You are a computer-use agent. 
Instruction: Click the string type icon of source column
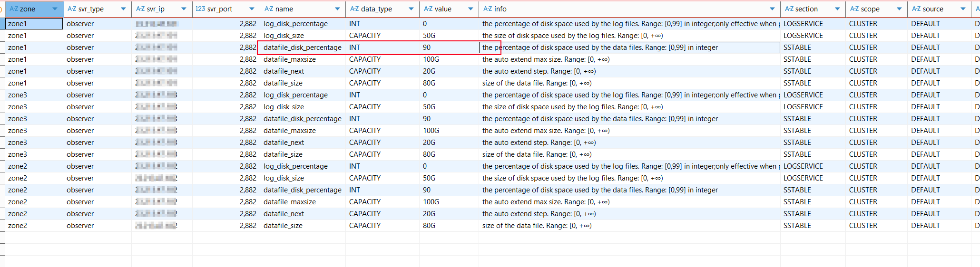tap(916, 9)
